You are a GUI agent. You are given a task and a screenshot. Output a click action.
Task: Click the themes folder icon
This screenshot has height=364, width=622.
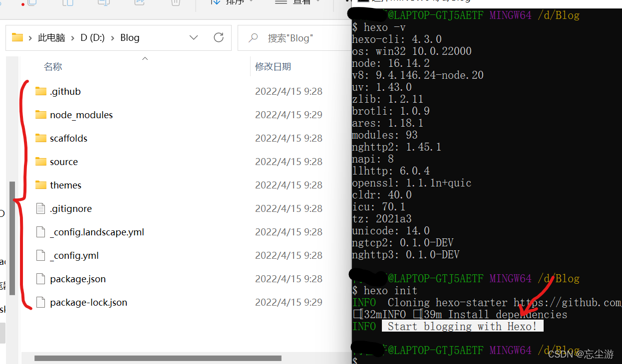click(x=41, y=185)
